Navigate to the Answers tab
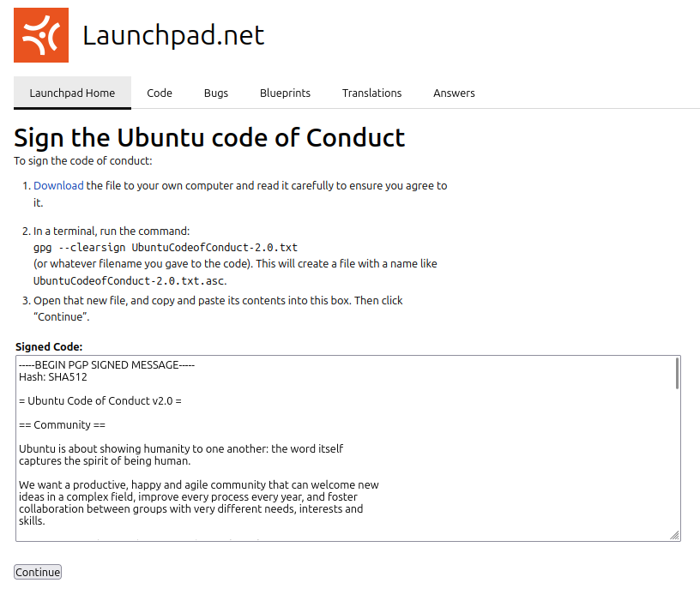This screenshot has height=589, width=700. [x=454, y=93]
